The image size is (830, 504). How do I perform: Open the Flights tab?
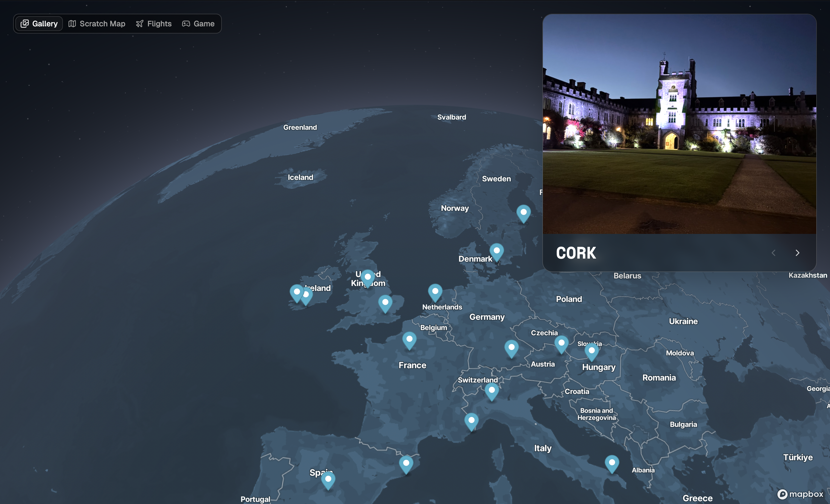pos(154,24)
